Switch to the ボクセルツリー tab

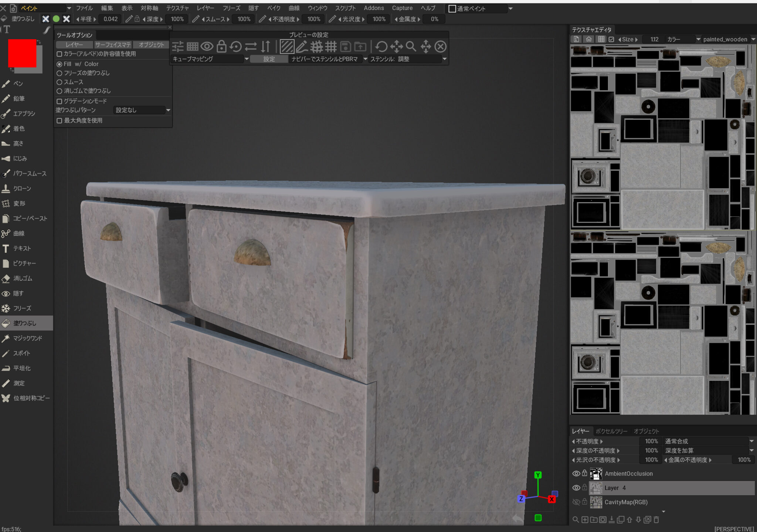pyautogui.click(x=611, y=431)
